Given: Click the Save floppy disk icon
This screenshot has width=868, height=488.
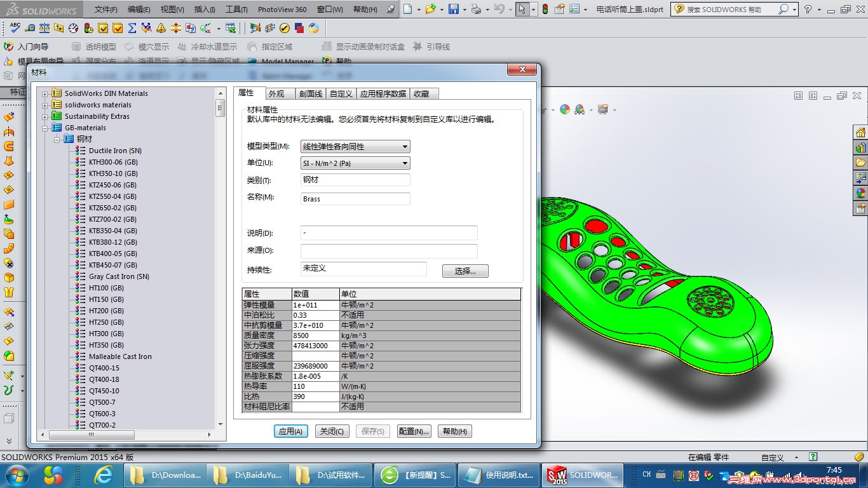Looking at the screenshot, I should 454,9.
